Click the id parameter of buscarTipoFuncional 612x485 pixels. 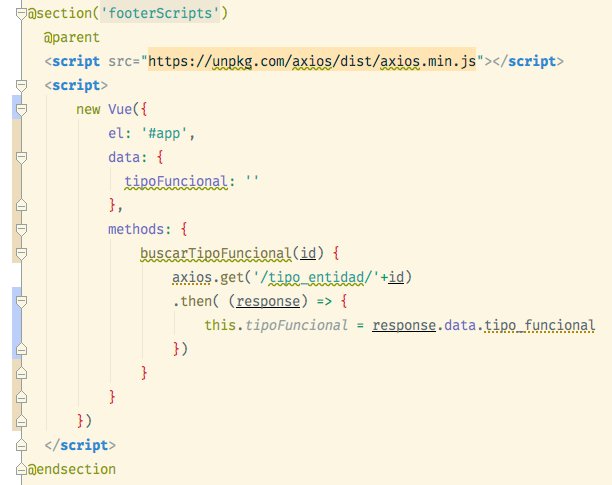pos(308,253)
